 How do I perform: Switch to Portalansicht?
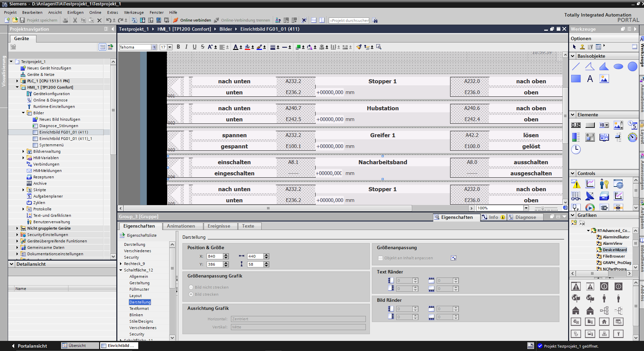click(x=29, y=346)
